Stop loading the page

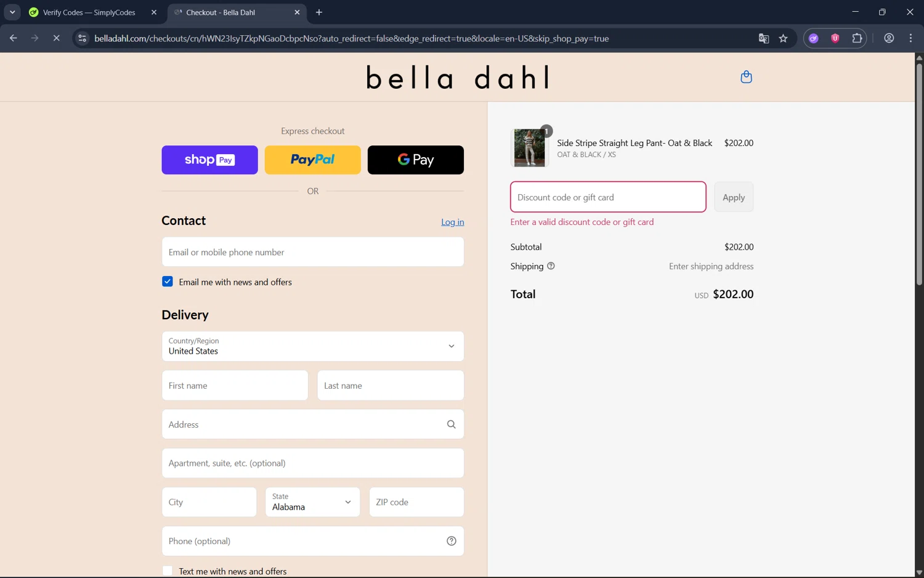coord(56,38)
